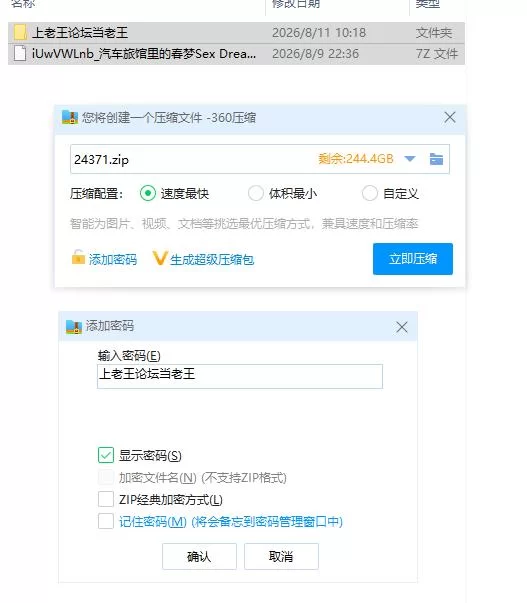Image resolution: width=527 pixels, height=603 pixels.
Task: Click the 修改日期 column header
Action: pyautogui.click(x=295, y=4)
